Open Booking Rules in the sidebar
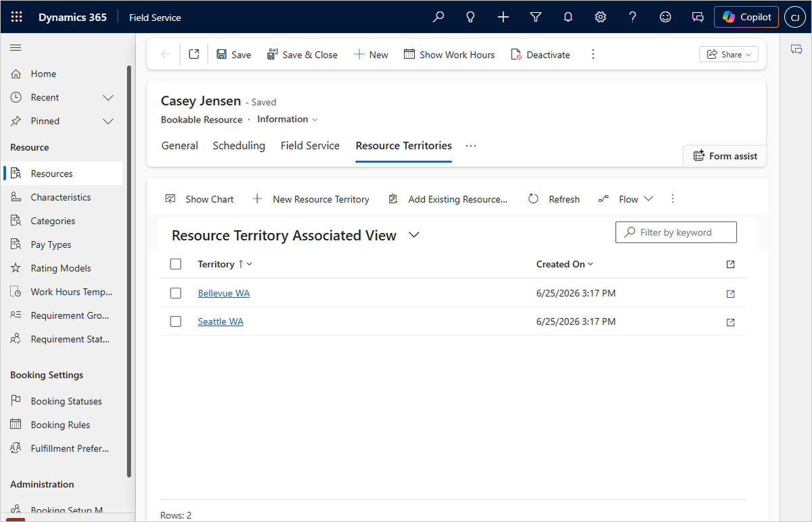This screenshot has height=522, width=812. [x=63, y=425]
